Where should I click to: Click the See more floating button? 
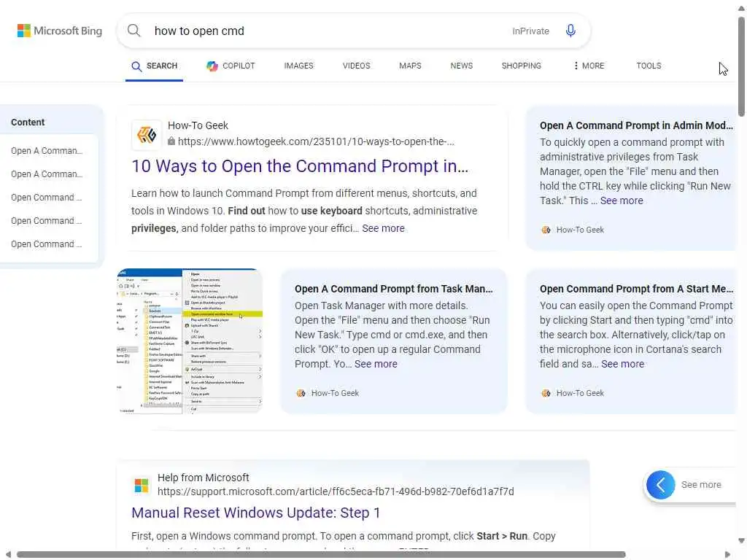[x=701, y=485]
